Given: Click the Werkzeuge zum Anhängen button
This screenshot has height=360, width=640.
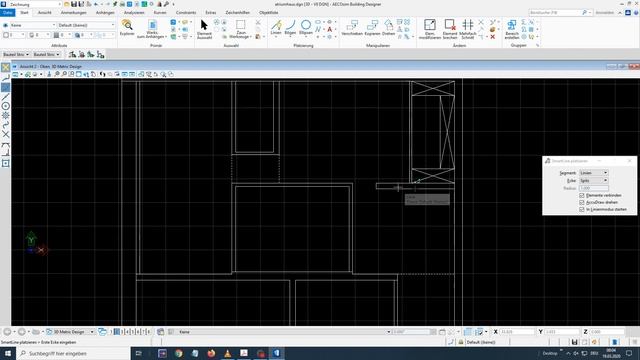Looking at the screenshot, I should (x=152, y=29).
